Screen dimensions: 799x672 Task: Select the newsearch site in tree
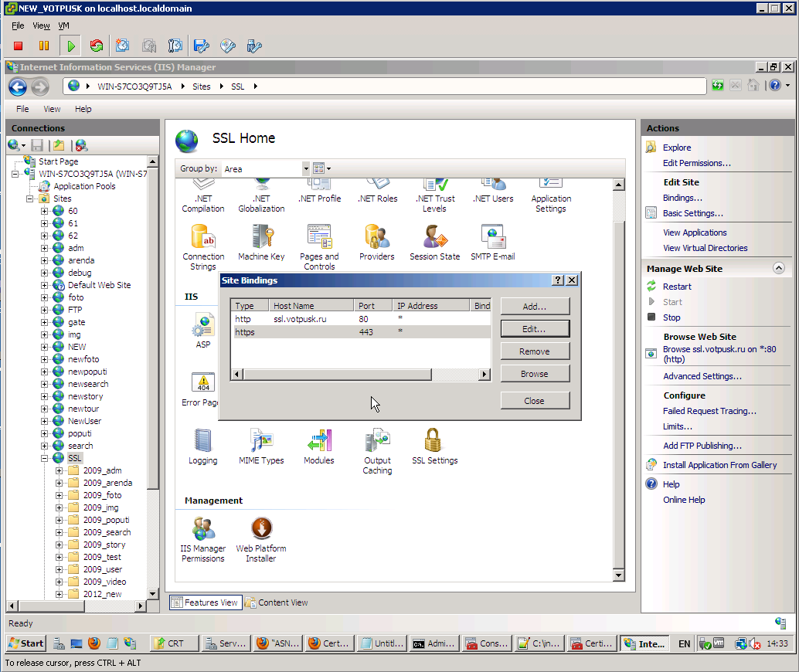pos(88,384)
